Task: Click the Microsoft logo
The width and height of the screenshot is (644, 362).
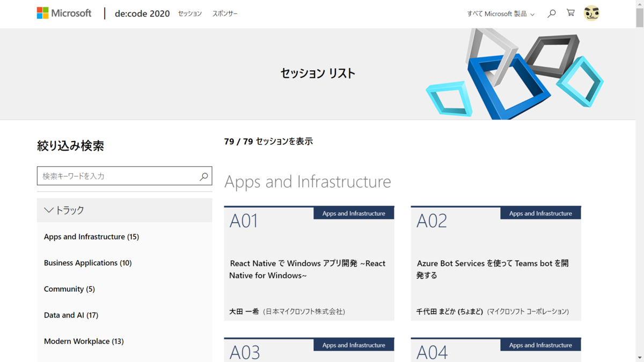Action: pos(64,13)
